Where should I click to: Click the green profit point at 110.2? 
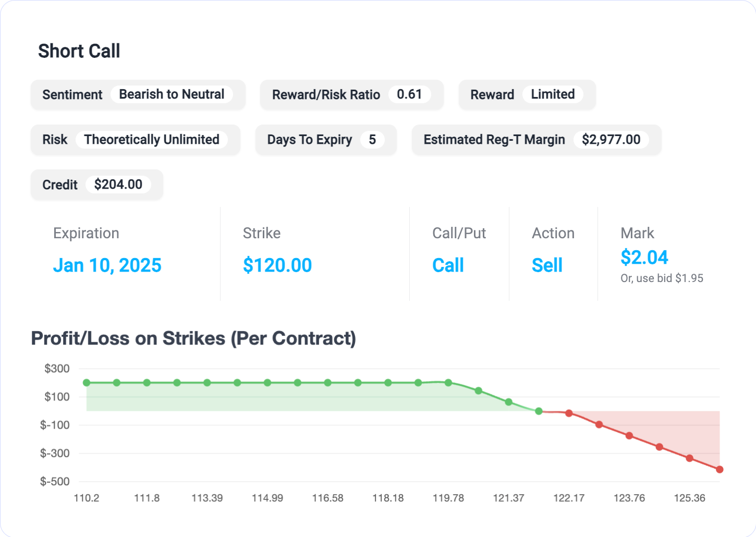tap(87, 382)
